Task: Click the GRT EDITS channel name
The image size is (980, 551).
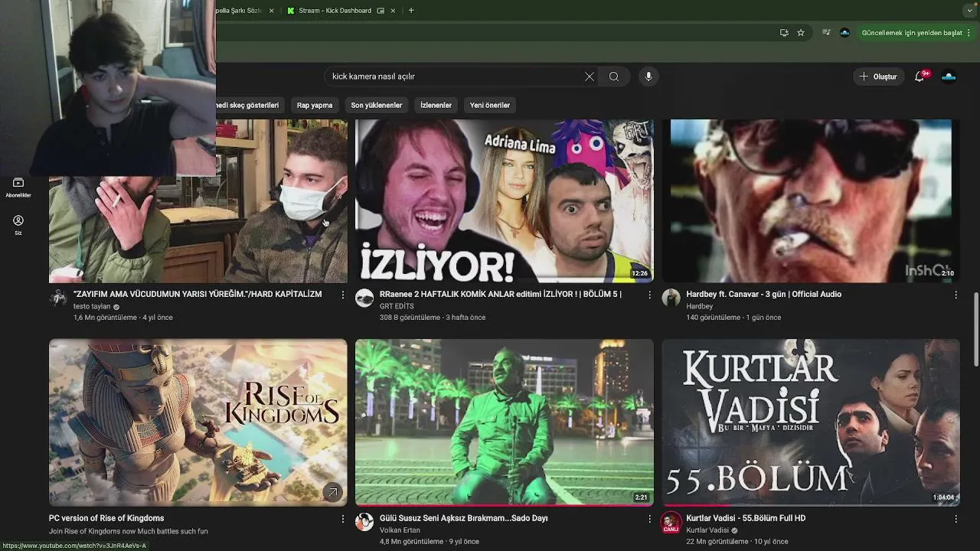Action: [x=397, y=306]
